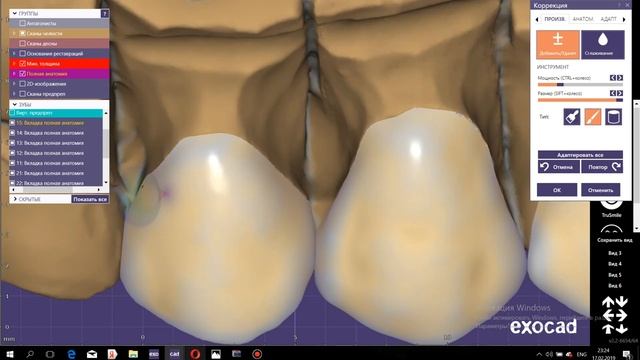Switch to Вид 4 saved view
The image size is (640, 360).
tap(614, 264)
